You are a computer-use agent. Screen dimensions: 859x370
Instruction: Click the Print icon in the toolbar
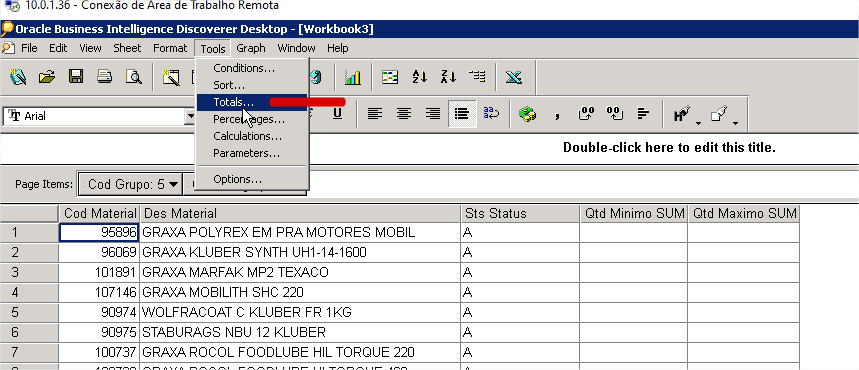105,77
